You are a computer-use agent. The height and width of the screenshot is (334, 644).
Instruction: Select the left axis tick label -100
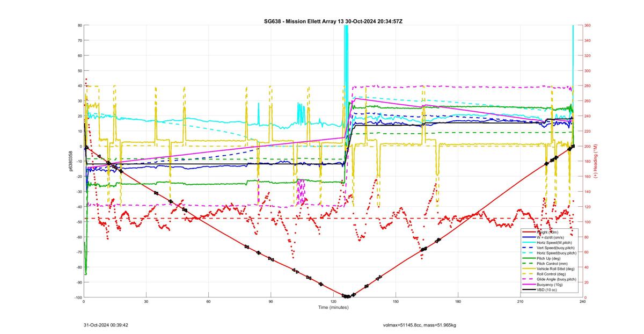point(77,297)
